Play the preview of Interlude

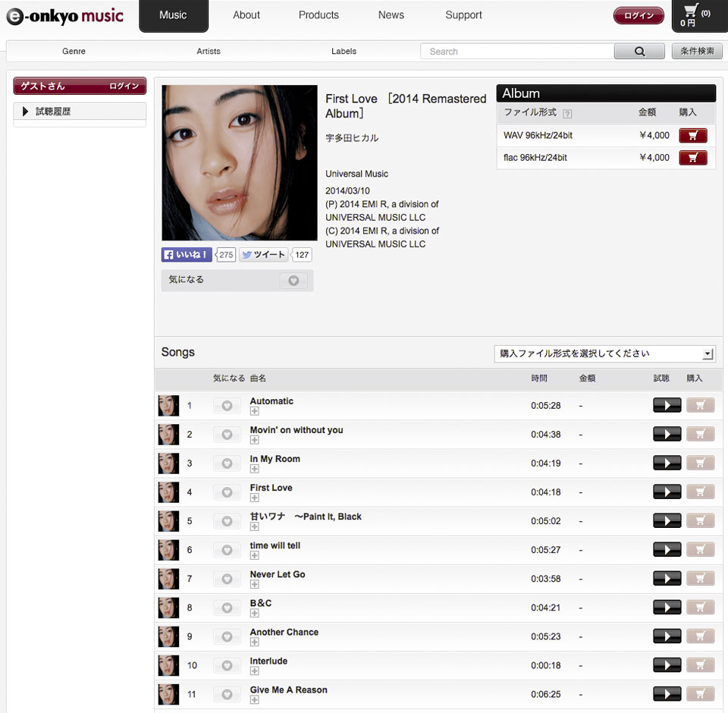click(x=667, y=664)
